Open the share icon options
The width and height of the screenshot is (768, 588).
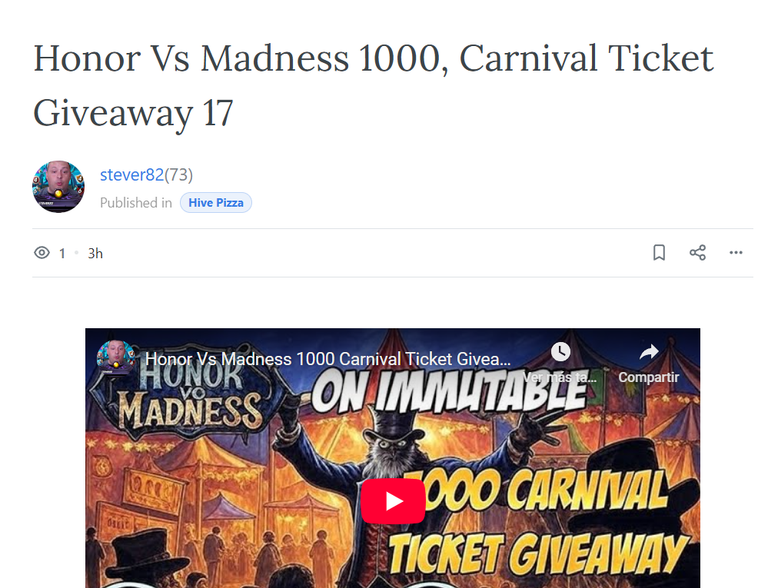pyautogui.click(x=697, y=253)
